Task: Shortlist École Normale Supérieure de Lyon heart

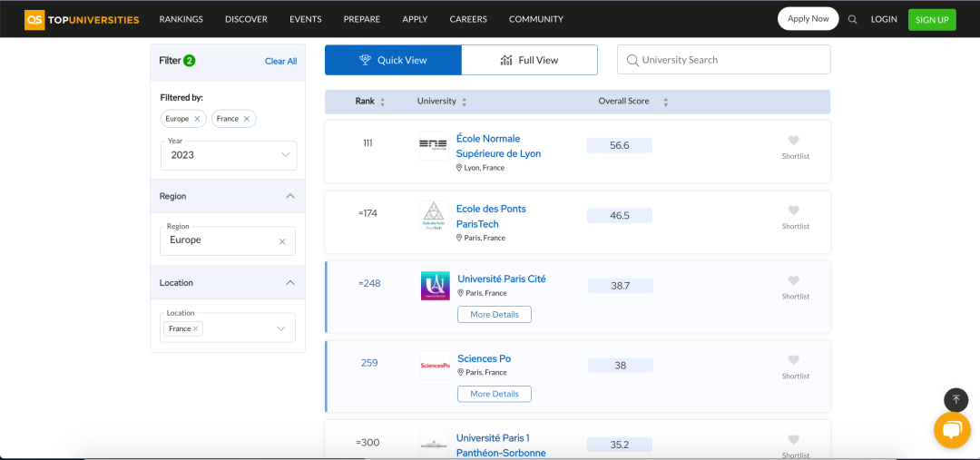Action: pyautogui.click(x=794, y=141)
